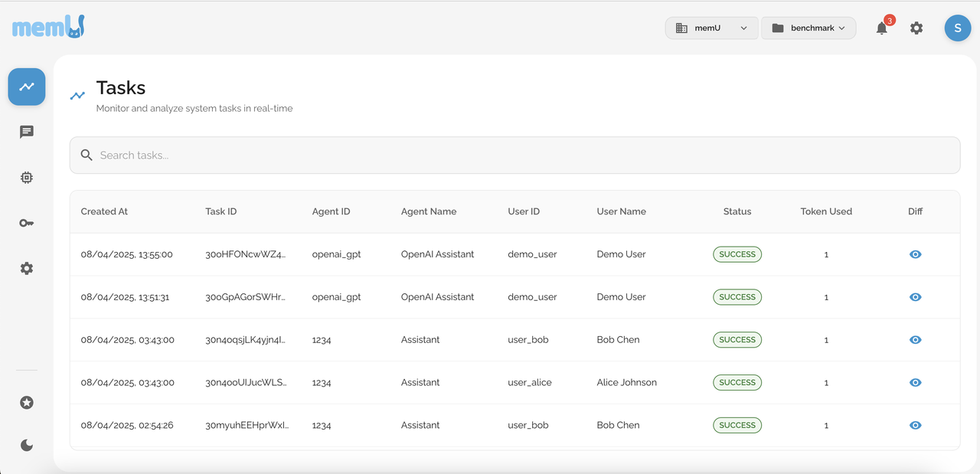The image size is (980, 474).
Task: Click the memU logo in top-left corner
Action: 47,25
